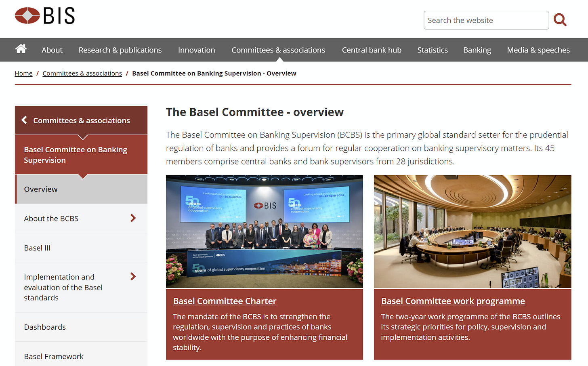The width and height of the screenshot is (588, 366).
Task: Open Media & speeches menu
Action: (x=538, y=50)
